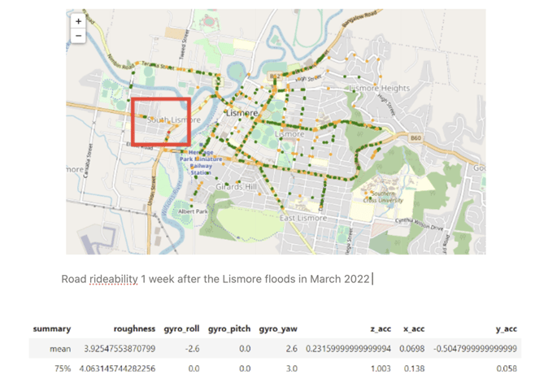
Task: Select the 'gyro_pitch' column header
Action: (229, 329)
